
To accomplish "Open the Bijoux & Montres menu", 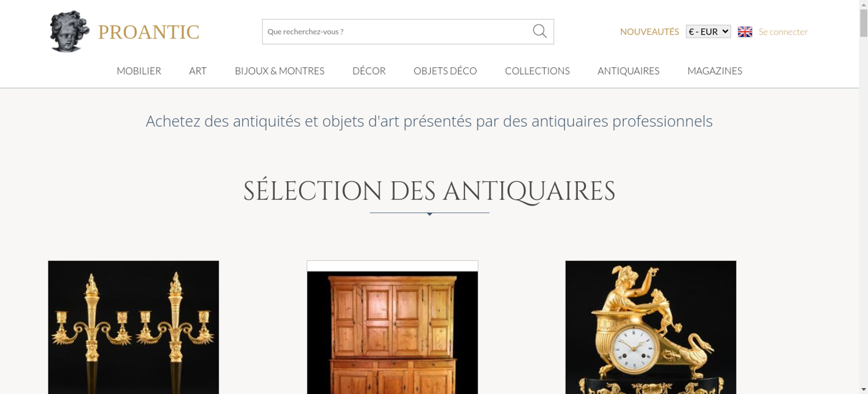I will [x=279, y=71].
